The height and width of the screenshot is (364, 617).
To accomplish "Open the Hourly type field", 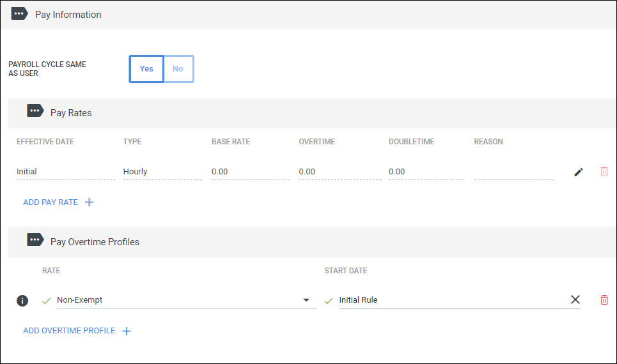I will coord(162,172).
